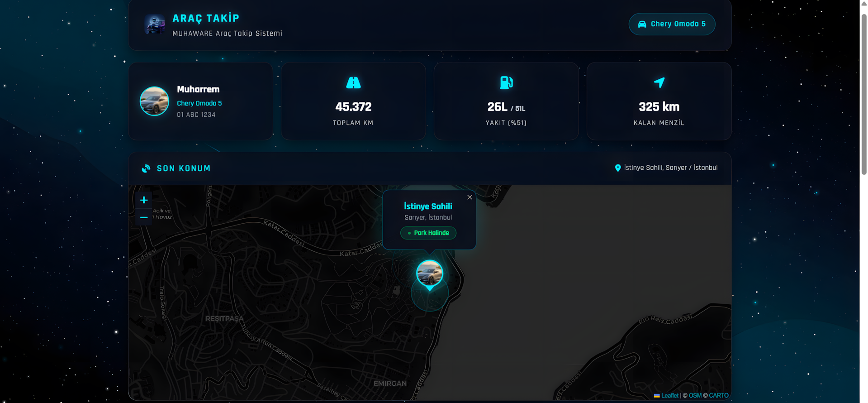Click the REŞİTPAŞA label on the map

coord(224,319)
